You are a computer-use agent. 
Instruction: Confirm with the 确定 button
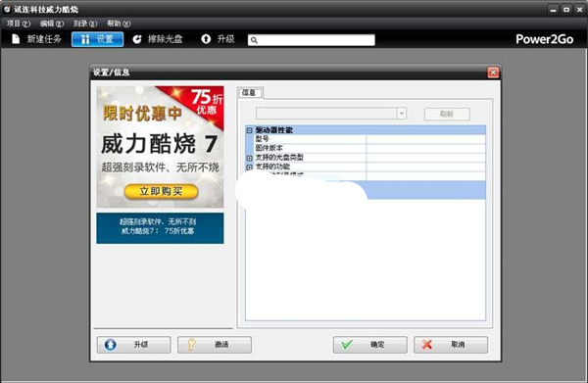(370, 345)
